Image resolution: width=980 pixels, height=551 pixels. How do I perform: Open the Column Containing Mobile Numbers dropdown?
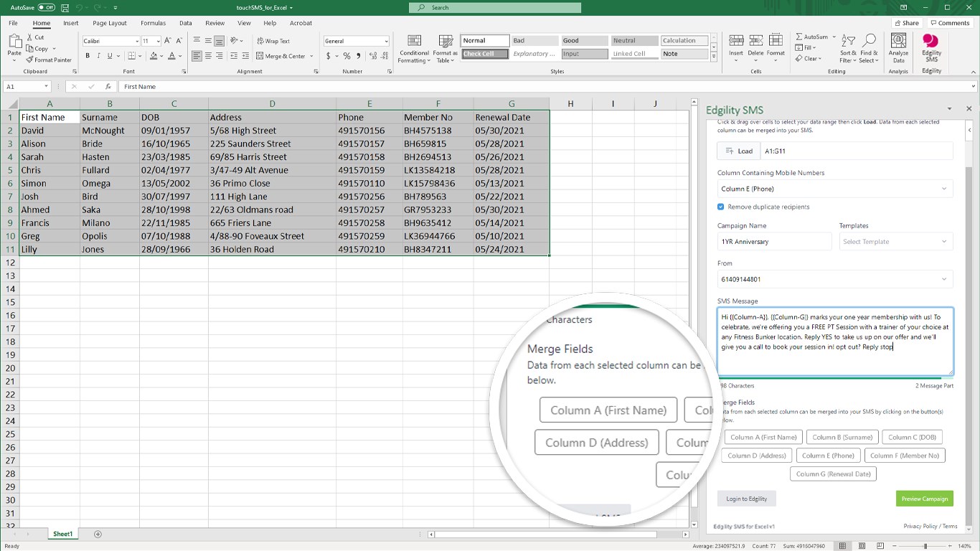(835, 189)
